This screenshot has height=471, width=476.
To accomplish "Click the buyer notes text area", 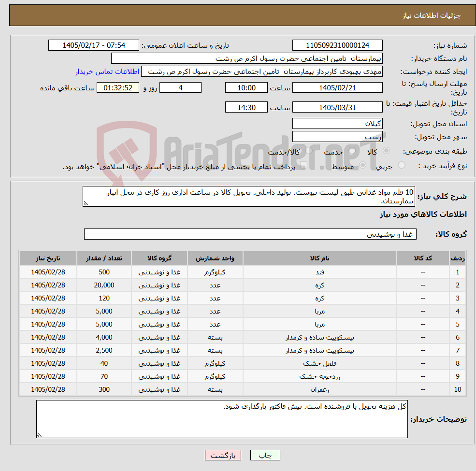I will coord(222,419).
